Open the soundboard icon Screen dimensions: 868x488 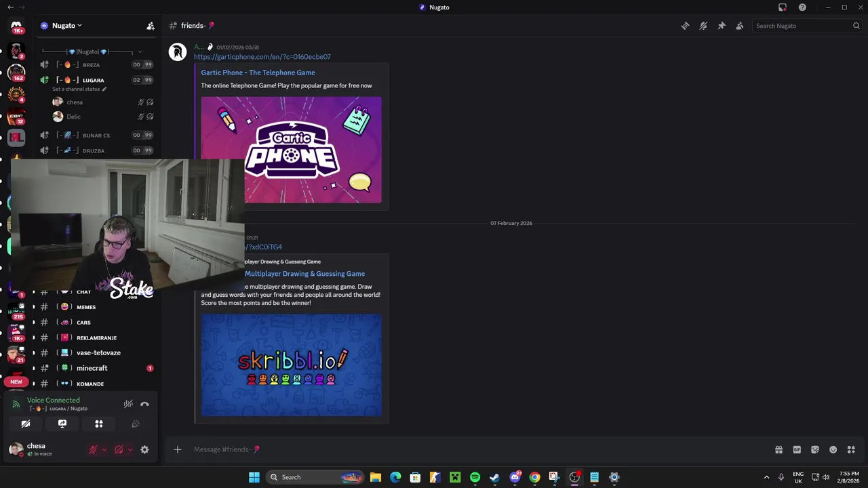pos(136,424)
